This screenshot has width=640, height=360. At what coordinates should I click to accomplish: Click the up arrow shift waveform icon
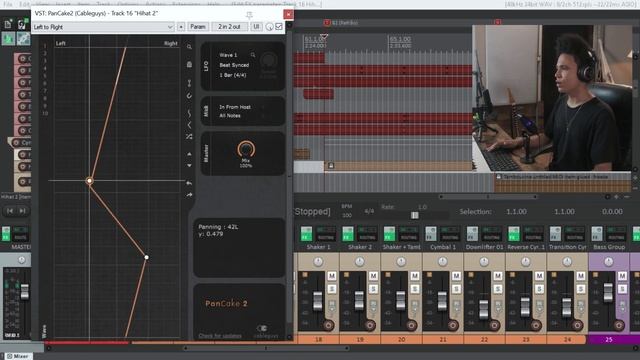pos(189,154)
